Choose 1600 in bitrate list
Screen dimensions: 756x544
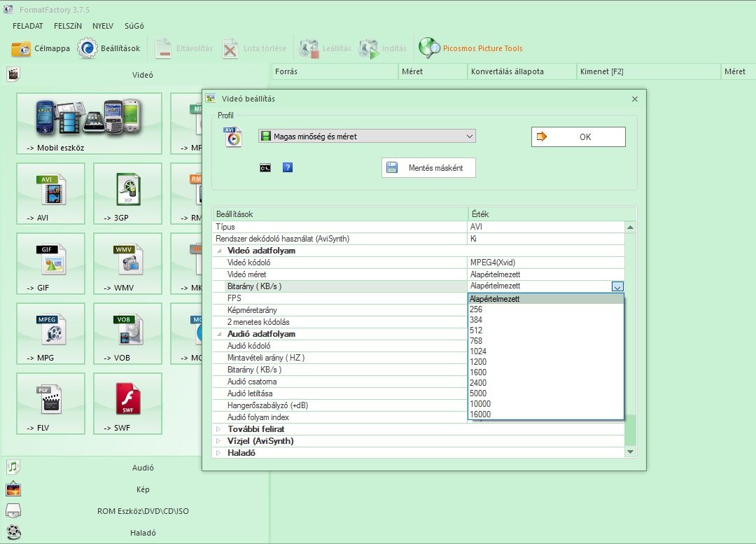(x=546, y=372)
